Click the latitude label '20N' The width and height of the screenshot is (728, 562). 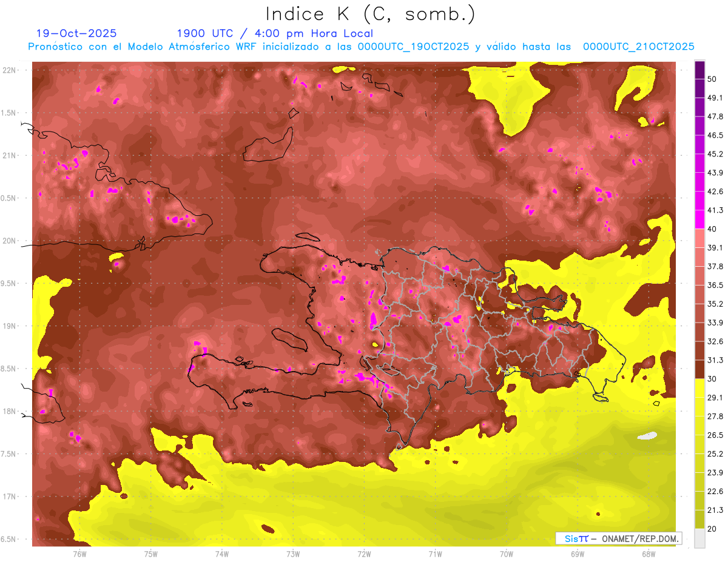click(x=10, y=241)
